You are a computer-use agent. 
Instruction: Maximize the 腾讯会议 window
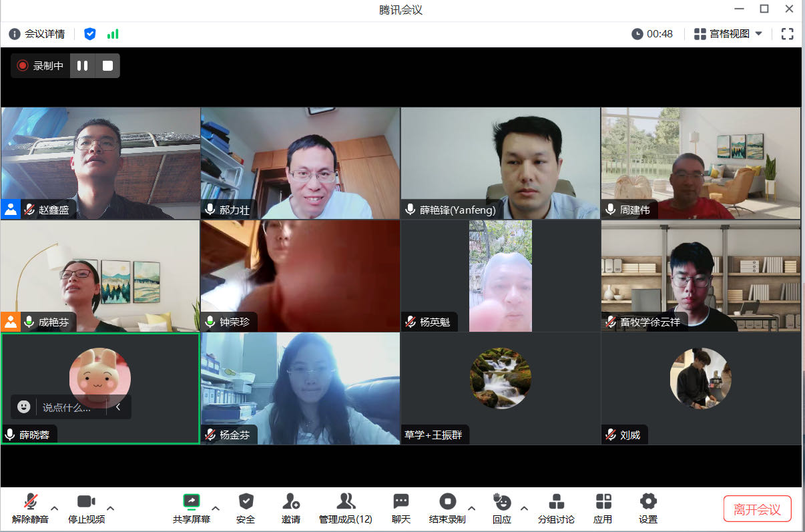(764, 9)
